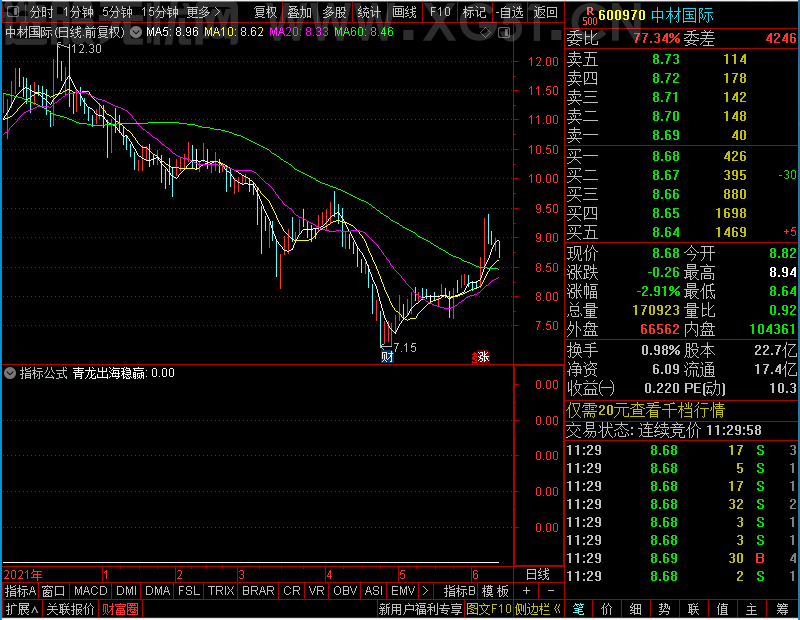Click the 叠加 overlay button
The image size is (800, 620).
[299, 12]
